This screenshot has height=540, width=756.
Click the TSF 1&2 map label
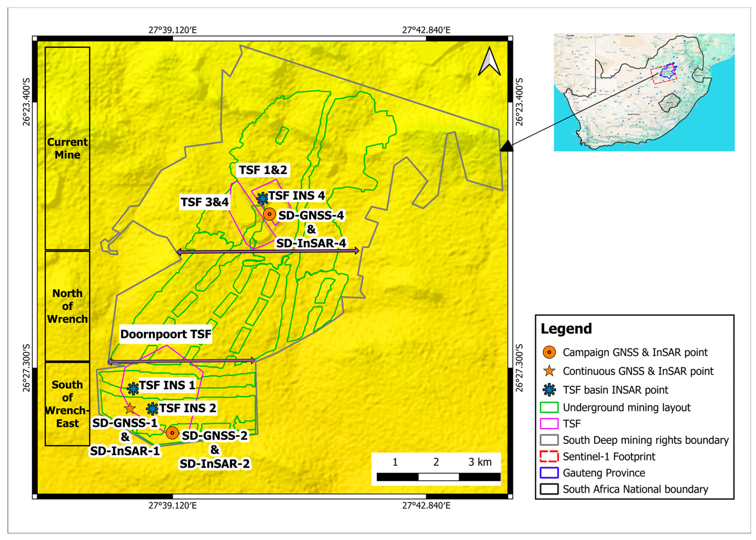click(263, 170)
